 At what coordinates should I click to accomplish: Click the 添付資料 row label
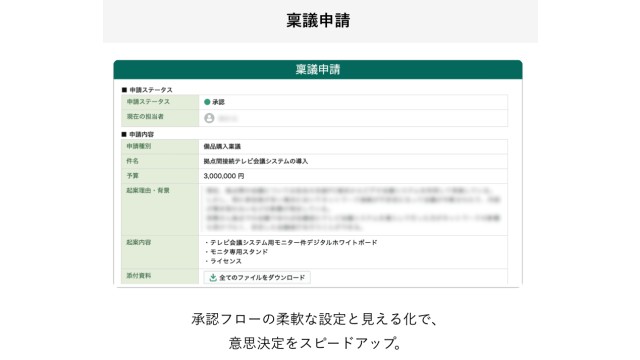[138, 276]
